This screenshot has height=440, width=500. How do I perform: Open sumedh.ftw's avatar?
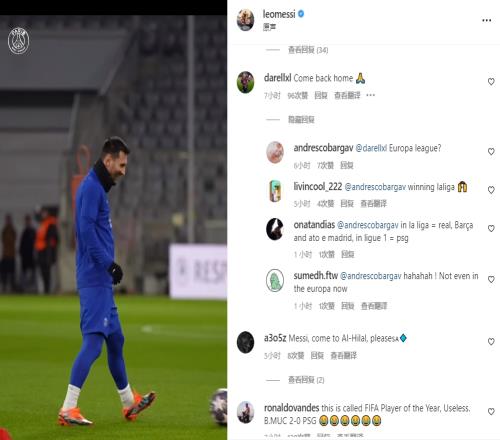click(x=275, y=281)
